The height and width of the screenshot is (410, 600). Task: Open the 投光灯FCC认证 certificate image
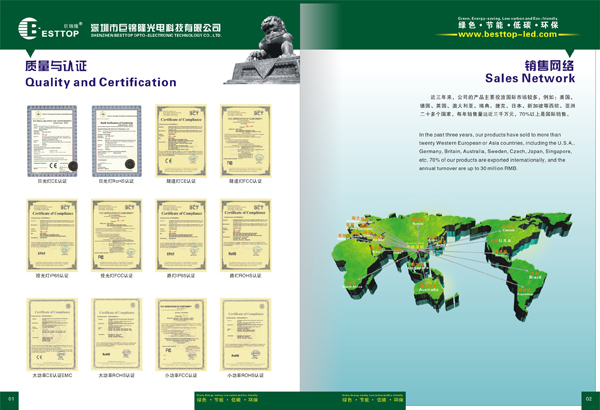[x=117, y=235]
